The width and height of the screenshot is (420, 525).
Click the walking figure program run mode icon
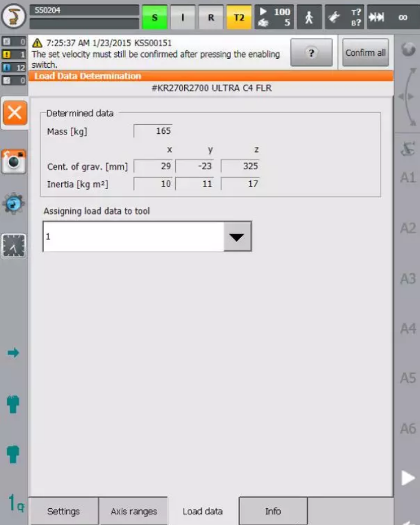click(x=309, y=17)
